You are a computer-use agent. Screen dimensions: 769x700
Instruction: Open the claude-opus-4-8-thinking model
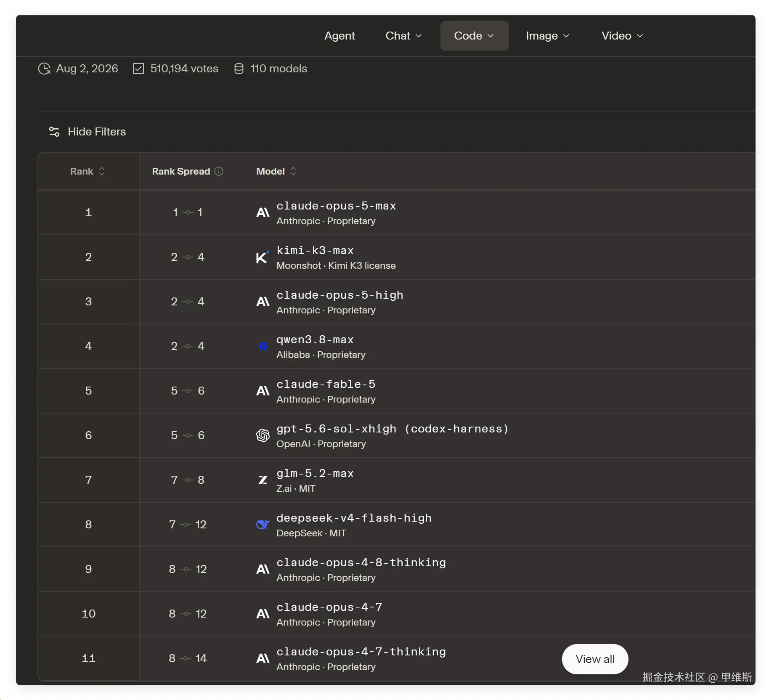point(361,562)
